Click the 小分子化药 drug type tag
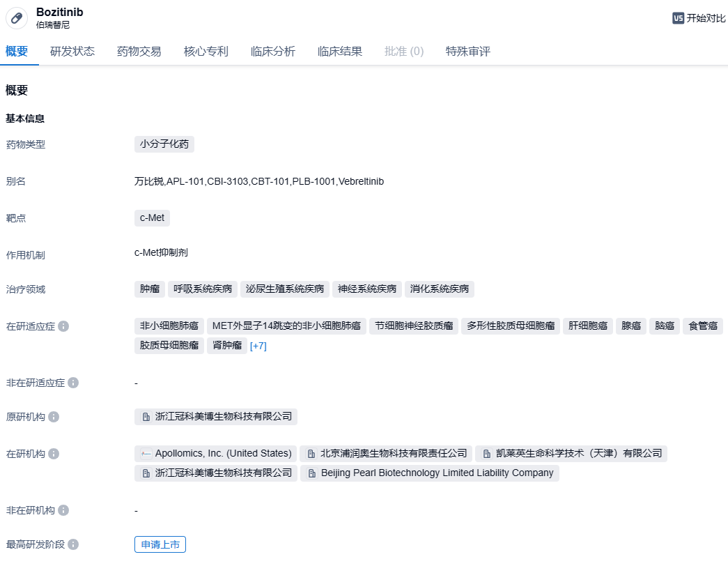 [x=164, y=144]
